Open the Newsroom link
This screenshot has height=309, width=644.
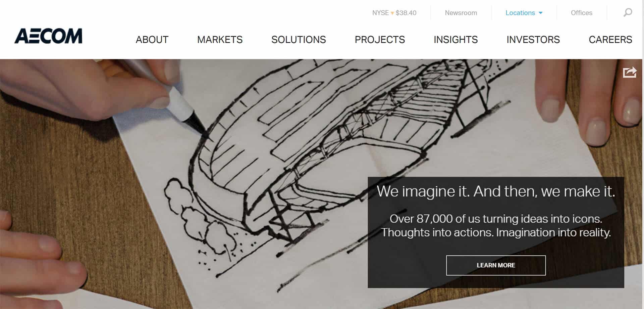coord(461,13)
